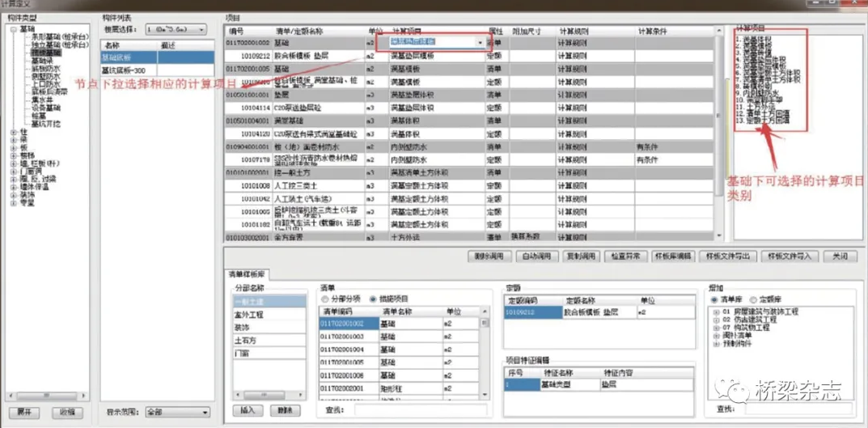Open the 楼层选择 dropdown
The width and height of the screenshot is (868, 428).
click(x=176, y=28)
